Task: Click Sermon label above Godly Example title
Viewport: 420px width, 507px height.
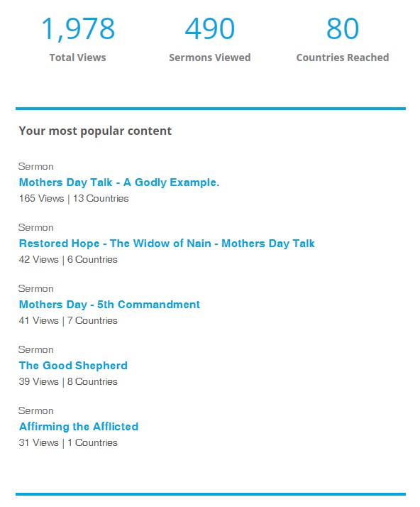Action: (36, 167)
